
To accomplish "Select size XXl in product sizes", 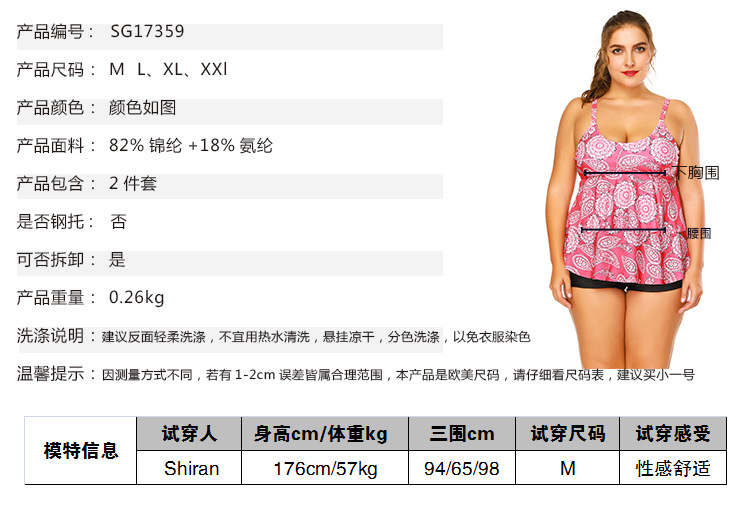I will 214,70.
